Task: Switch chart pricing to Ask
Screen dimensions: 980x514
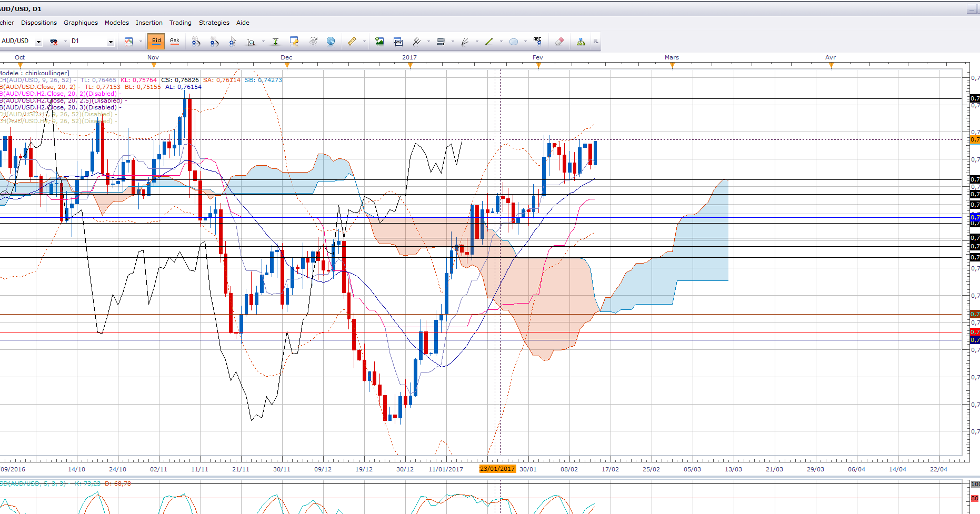Action: click(x=175, y=41)
